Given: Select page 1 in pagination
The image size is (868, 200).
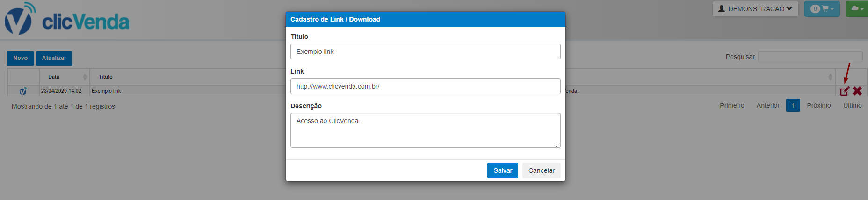Looking at the screenshot, I should (x=793, y=105).
